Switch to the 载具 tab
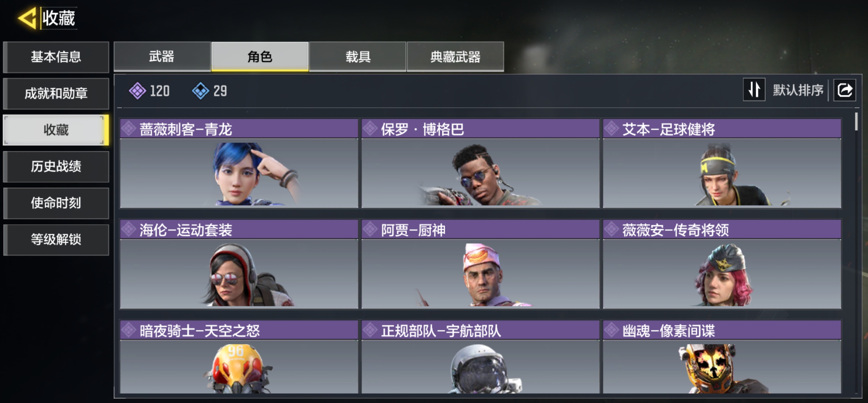This screenshot has height=403, width=868. 358,57
